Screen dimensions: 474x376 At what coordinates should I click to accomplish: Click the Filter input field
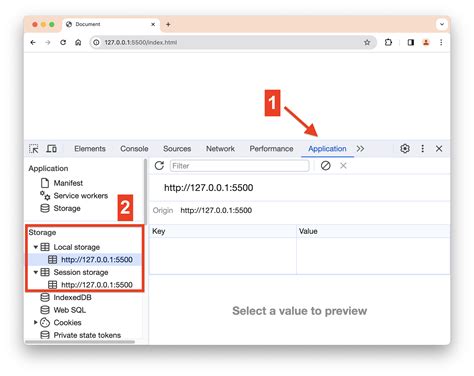click(240, 166)
